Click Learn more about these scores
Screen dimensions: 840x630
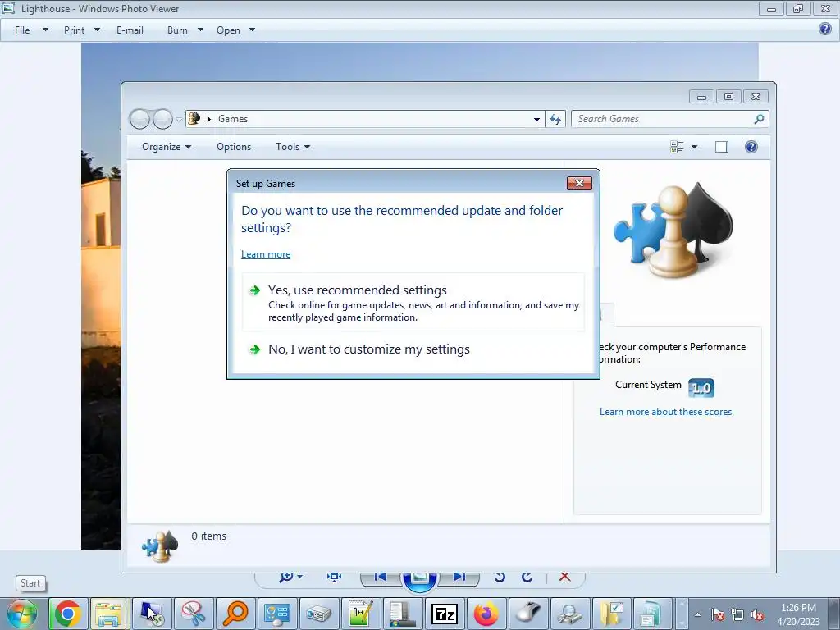click(665, 412)
